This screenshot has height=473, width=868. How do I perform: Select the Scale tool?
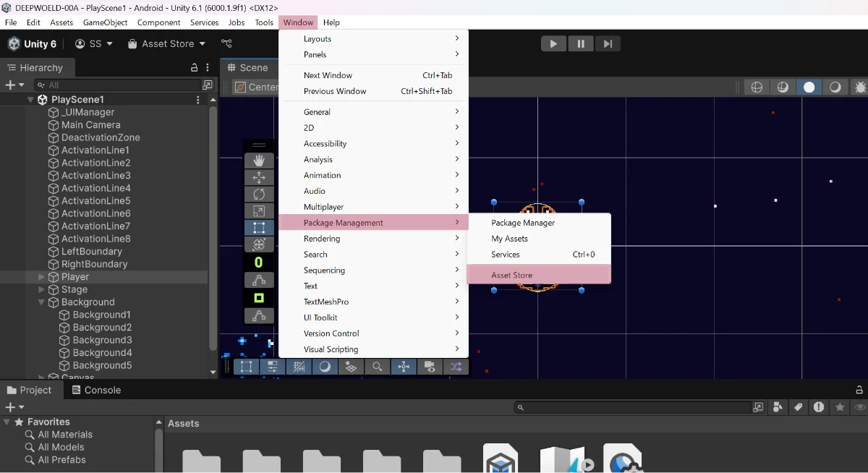pyautogui.click(x=259, y=211)
